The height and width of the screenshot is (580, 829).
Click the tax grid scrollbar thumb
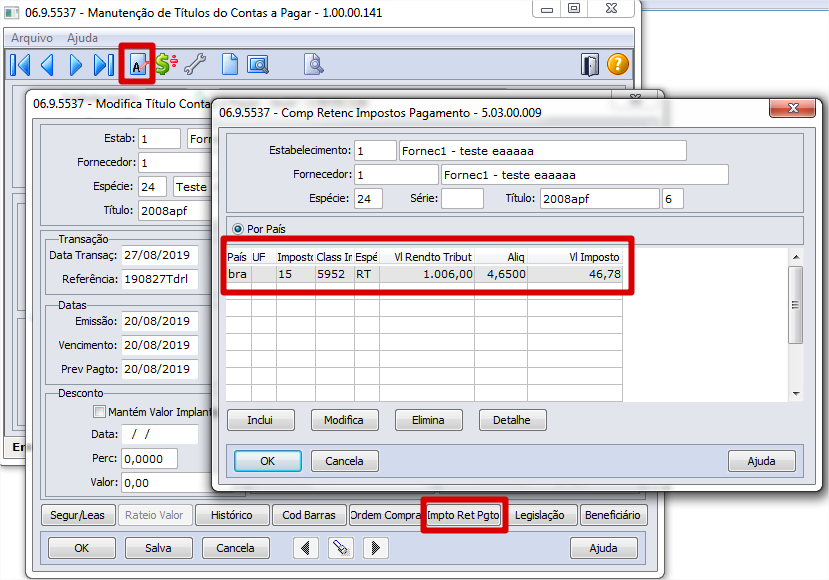pos(795,305)
